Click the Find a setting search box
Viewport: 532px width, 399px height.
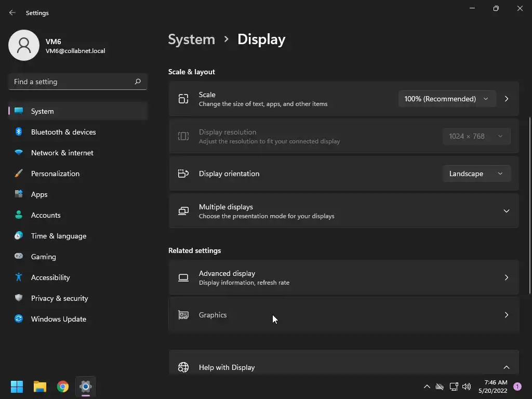coord(78,82)
